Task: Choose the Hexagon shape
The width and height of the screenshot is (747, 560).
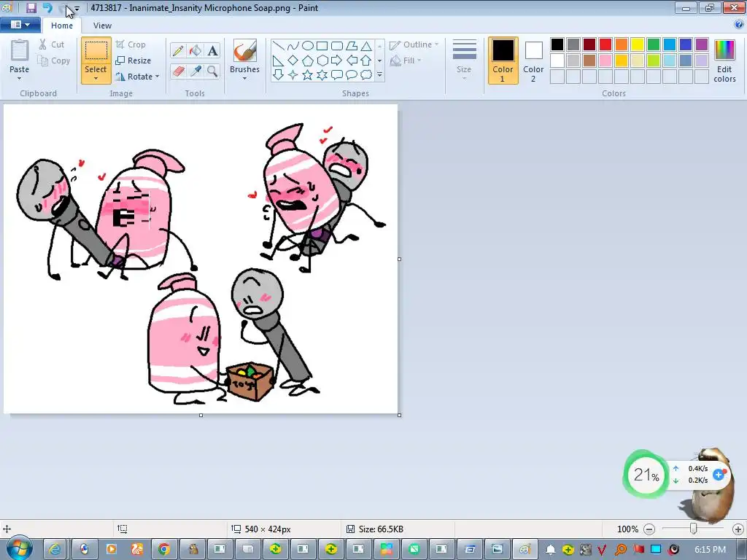Action: click(322, 61)
